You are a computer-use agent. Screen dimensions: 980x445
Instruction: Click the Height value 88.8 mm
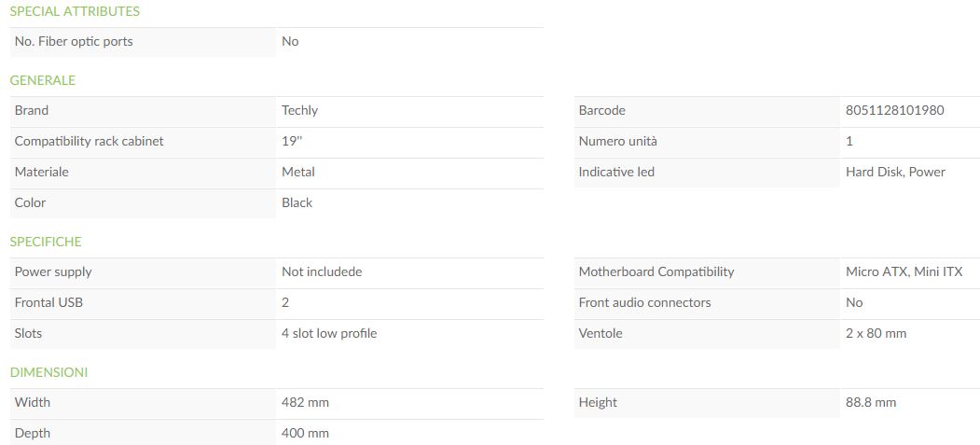point(871,402)
